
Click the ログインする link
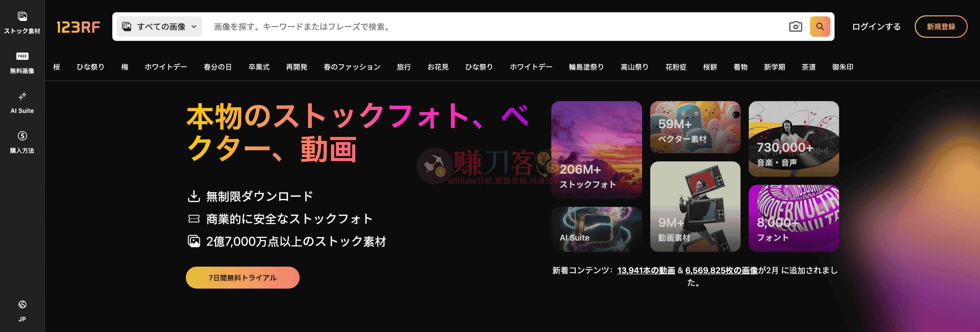876,27
